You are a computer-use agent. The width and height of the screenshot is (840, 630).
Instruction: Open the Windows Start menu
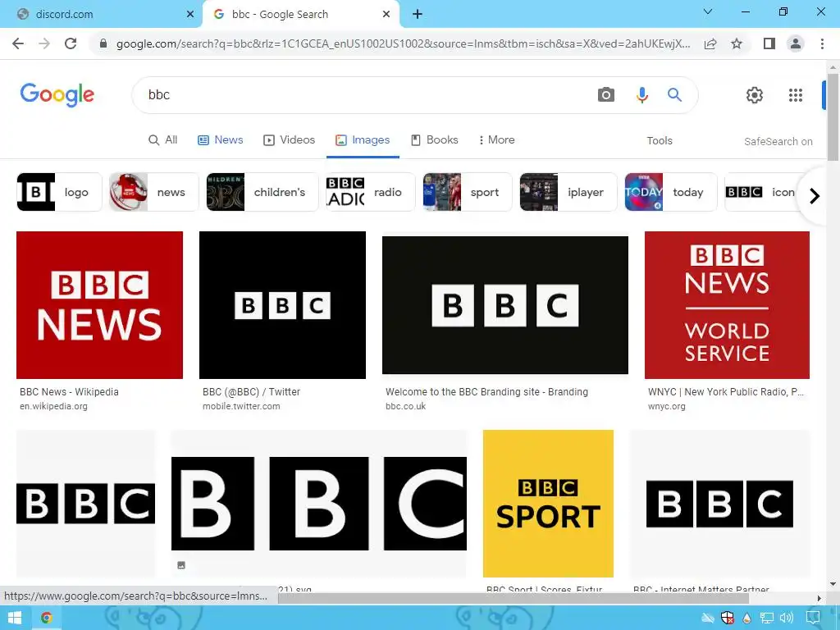[14, 618]
